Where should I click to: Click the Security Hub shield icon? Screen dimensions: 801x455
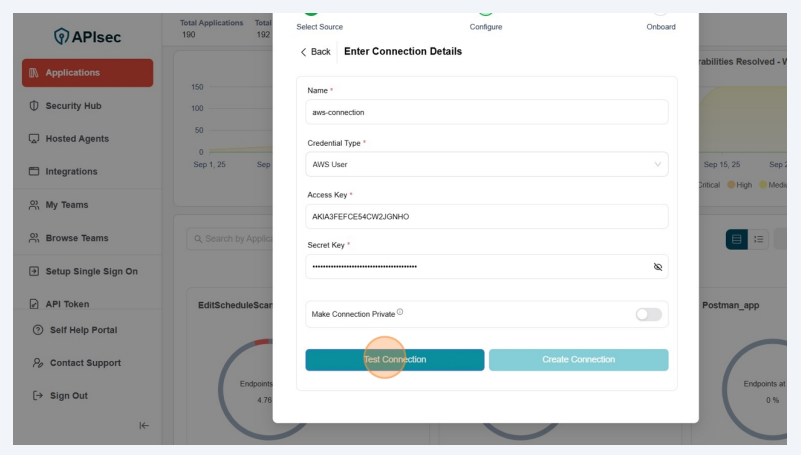click(x=34, y=106)
